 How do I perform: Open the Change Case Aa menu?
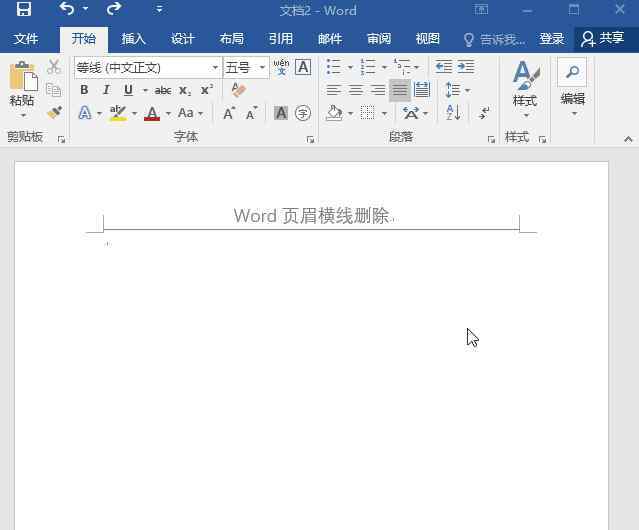[x=190, y=113]
